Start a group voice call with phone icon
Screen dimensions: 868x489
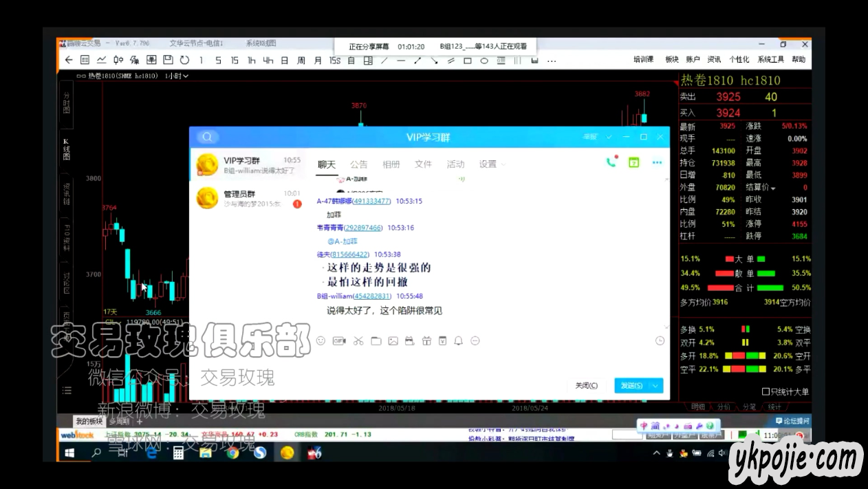(611, 163)
